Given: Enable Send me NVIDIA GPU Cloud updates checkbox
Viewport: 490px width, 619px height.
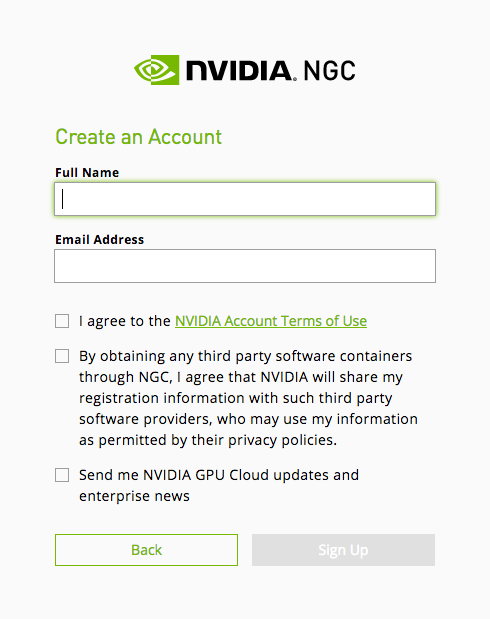Looking at the screenshot, I should (62, 475).
